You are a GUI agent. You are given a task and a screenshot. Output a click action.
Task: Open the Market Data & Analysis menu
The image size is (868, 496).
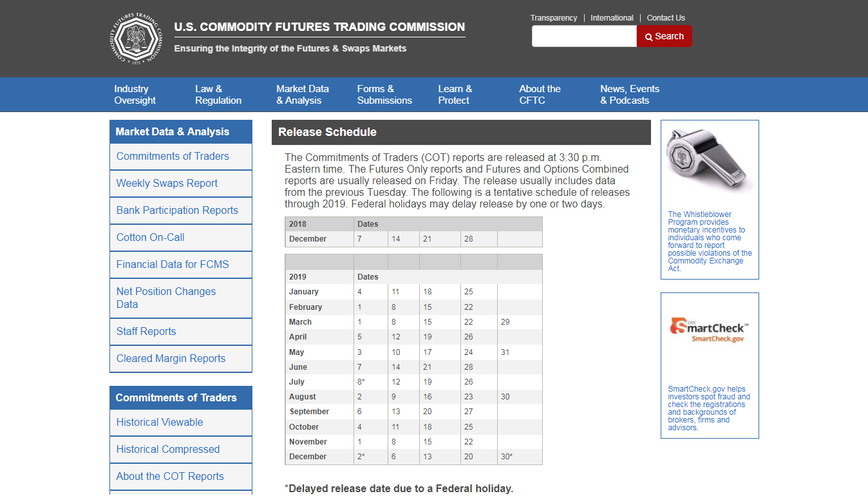coord(303,95)
